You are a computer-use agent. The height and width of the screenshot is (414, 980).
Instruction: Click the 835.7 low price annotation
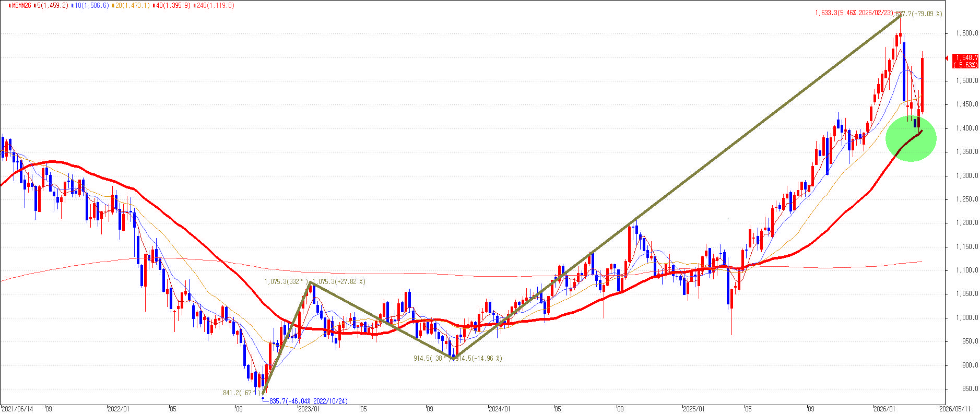coord(308,401)
